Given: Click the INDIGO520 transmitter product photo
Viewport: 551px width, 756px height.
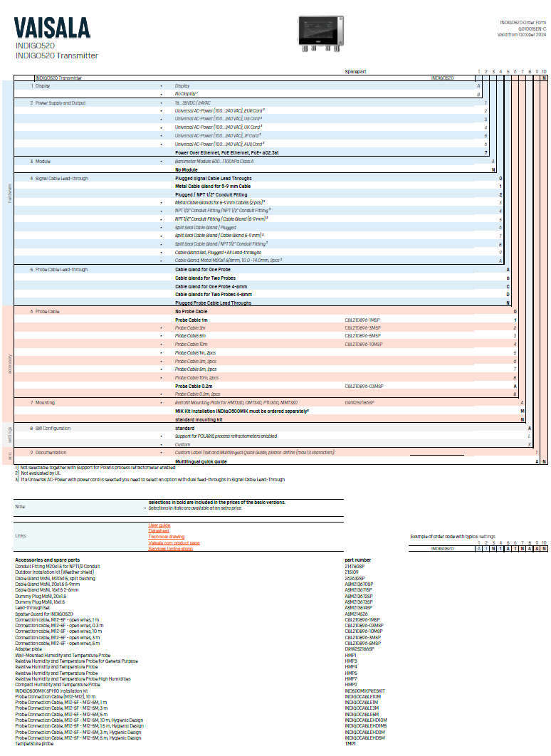Looking at the screenshot, I should click(x=320, y=33).
